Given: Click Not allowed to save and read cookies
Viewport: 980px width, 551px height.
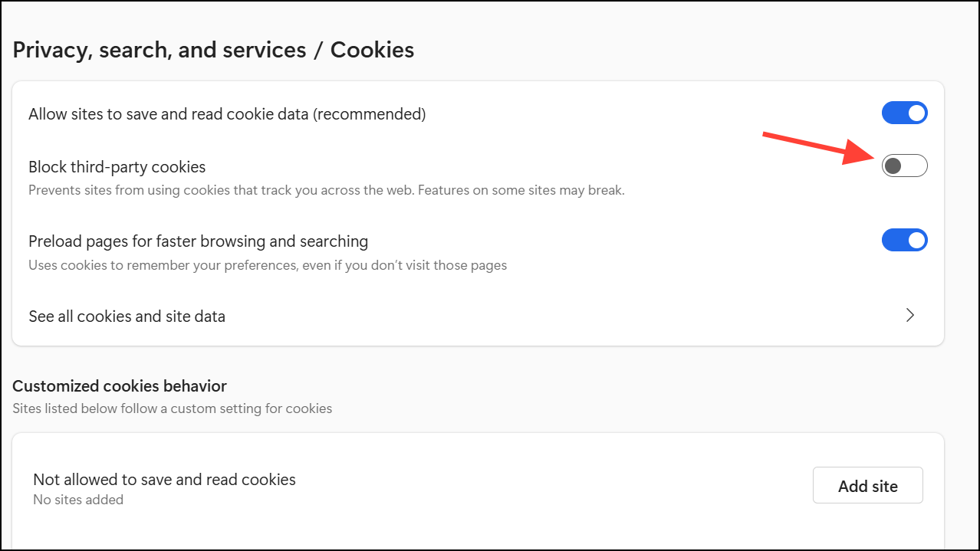Looking at the screenshot, I should [x=164, y=480].
